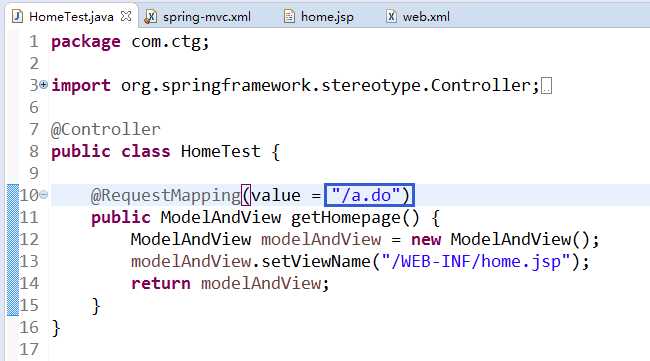Click the "import" keyword on line 3
The width and height of the screenshot is (650, 361).
pyautogui.click(x=81, y=85)
